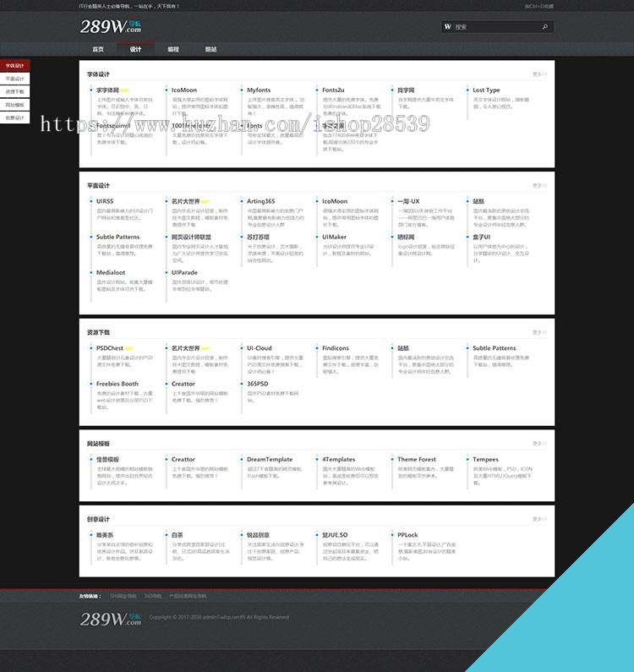Open the UI-Cloud link
This screenshot has width=634, height=672.
tap(259, 348)
